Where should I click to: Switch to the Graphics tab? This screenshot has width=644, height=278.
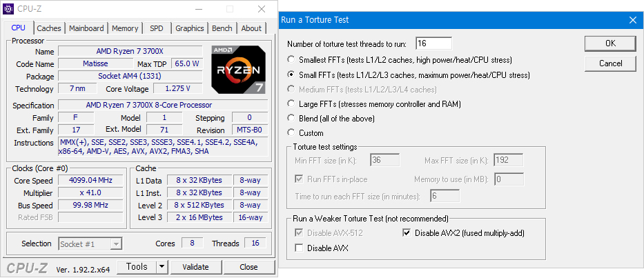tap(190, 28)
